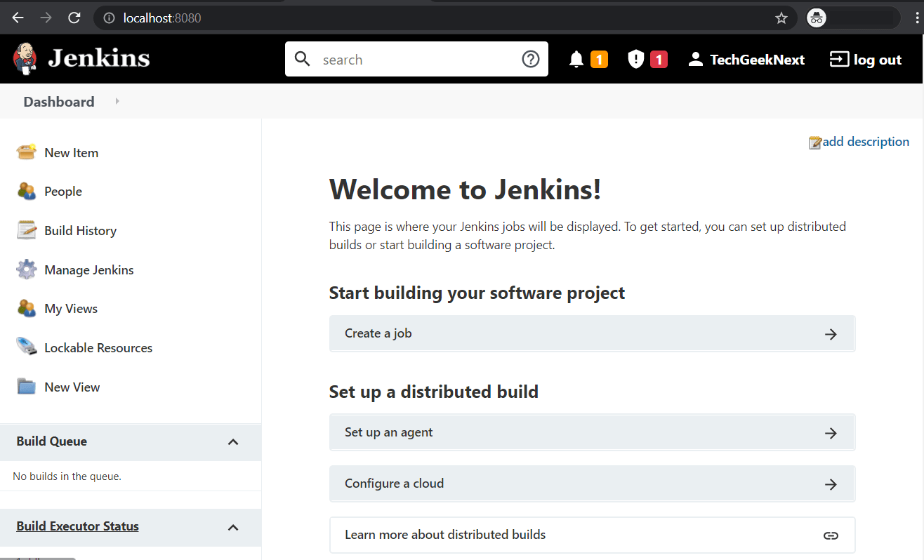The width and height of the screenshot is (924, 560).
Task: Open Lockable Resources from sidebar
Action: [x=98, y=347]
